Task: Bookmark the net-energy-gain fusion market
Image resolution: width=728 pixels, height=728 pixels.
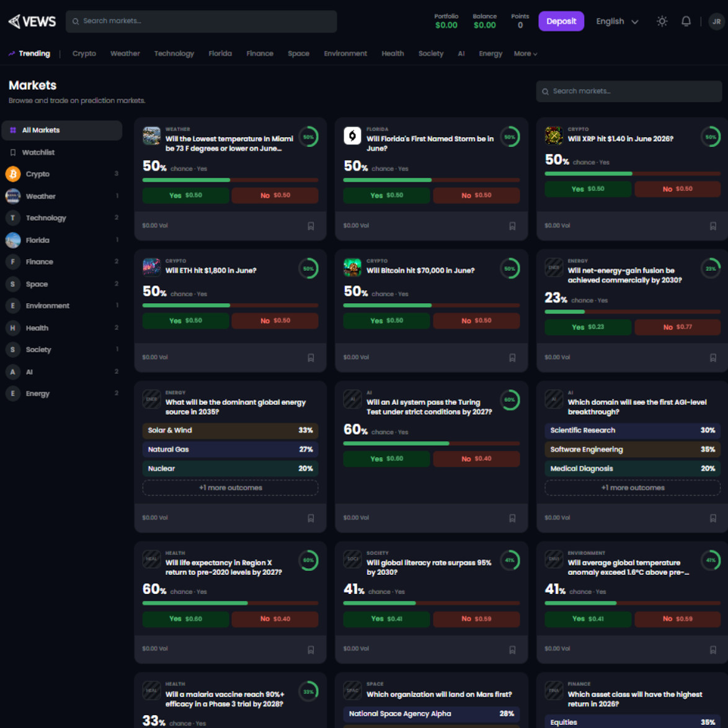Action: (713, 358)
